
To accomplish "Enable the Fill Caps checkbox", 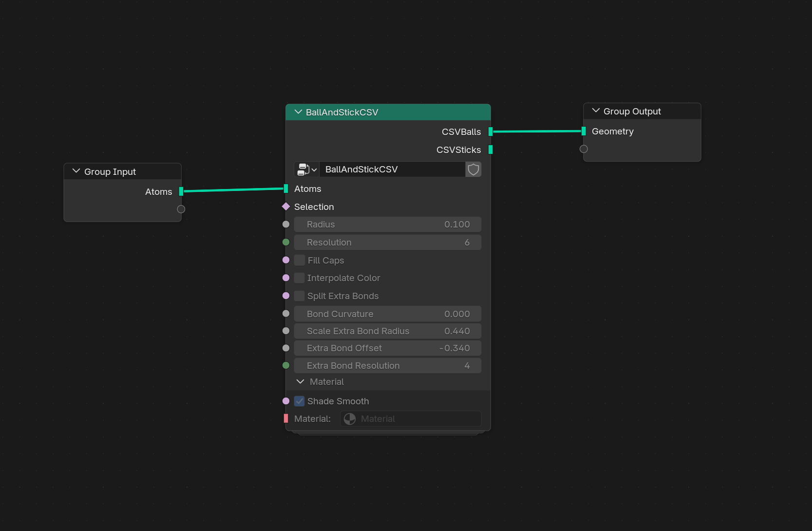I will coord(300,260).
